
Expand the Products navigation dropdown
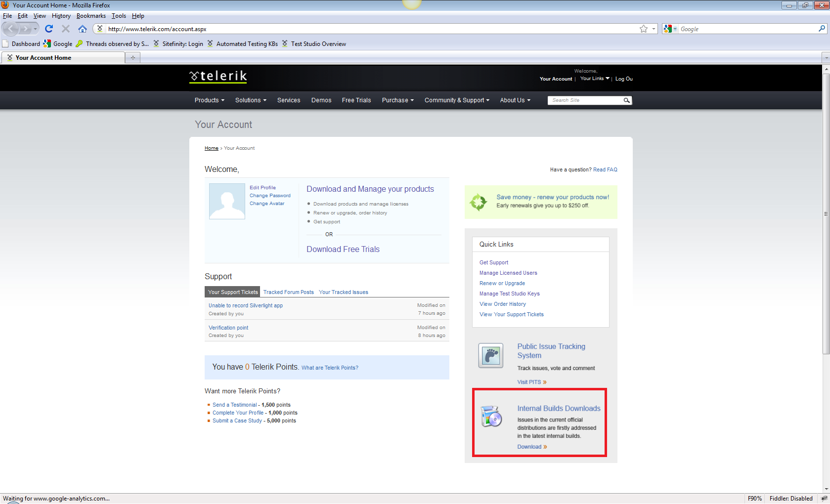coord(210,100)
